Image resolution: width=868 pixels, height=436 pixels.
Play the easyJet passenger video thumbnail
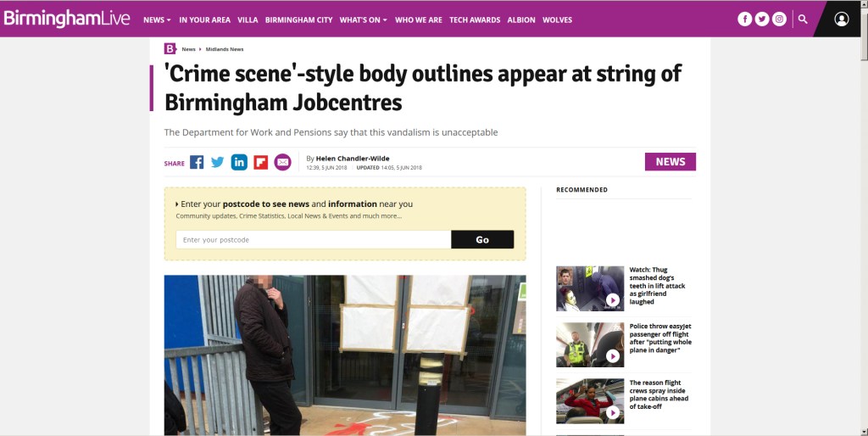click(x=590, y=344)
